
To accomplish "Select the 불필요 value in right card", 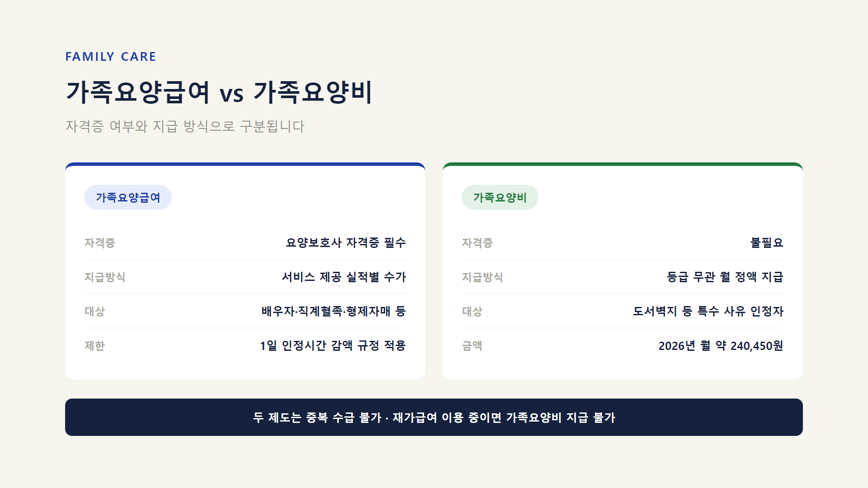I will (x=767, y=242).
